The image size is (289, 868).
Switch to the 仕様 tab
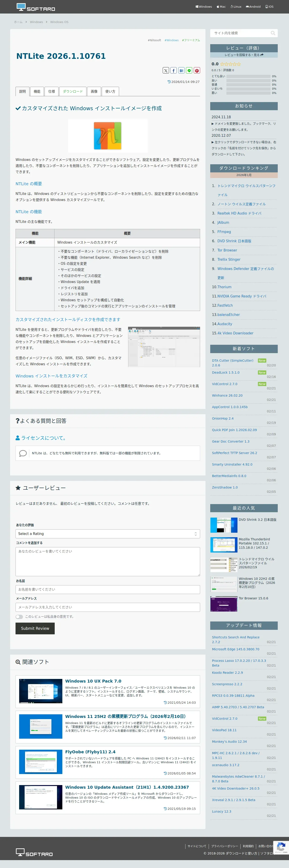click(52, 91)
